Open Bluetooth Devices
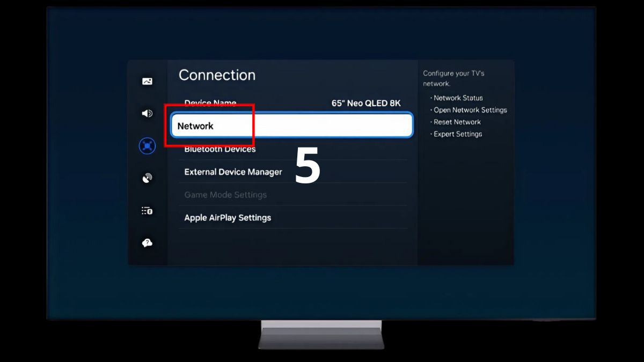This screenshot has height=362, width=644. [293, 149]
